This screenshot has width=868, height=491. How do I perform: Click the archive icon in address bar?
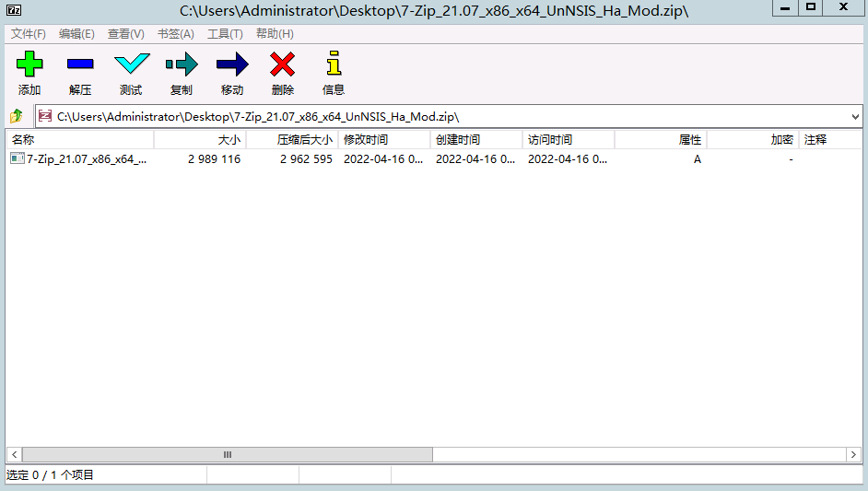point(45,116)
